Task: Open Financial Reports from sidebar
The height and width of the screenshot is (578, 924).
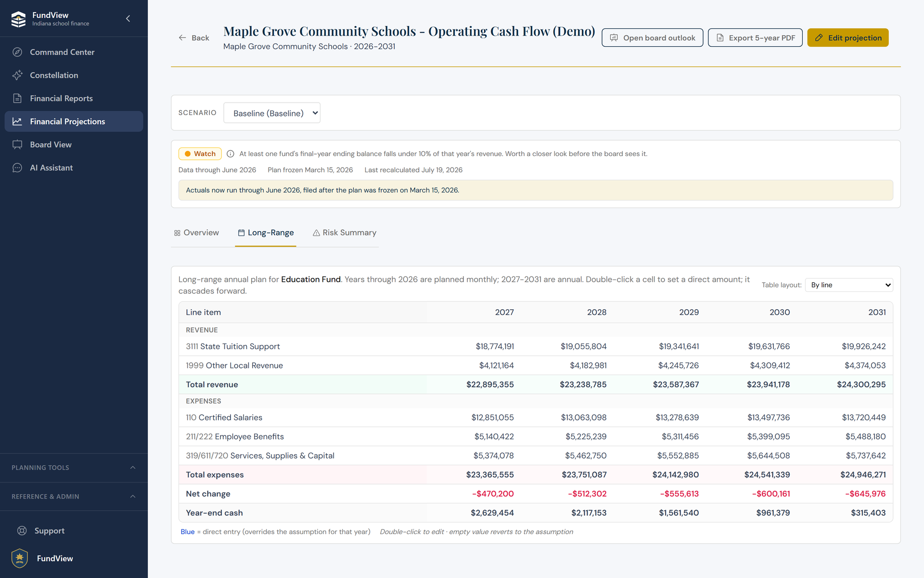Action: pyautogui.click(x=74, y=98)
